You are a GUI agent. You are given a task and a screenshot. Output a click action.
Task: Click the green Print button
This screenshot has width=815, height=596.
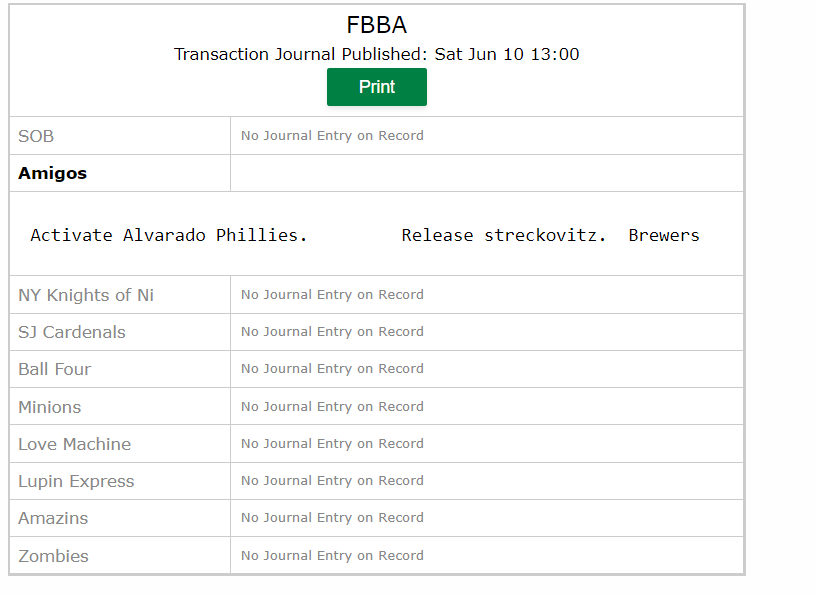376,87
